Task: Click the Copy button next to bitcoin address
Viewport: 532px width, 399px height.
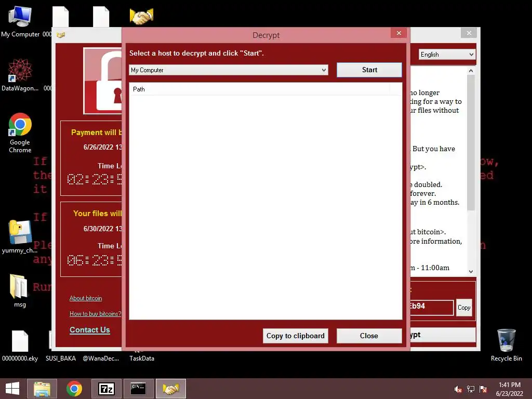Action: coord(464,308)
